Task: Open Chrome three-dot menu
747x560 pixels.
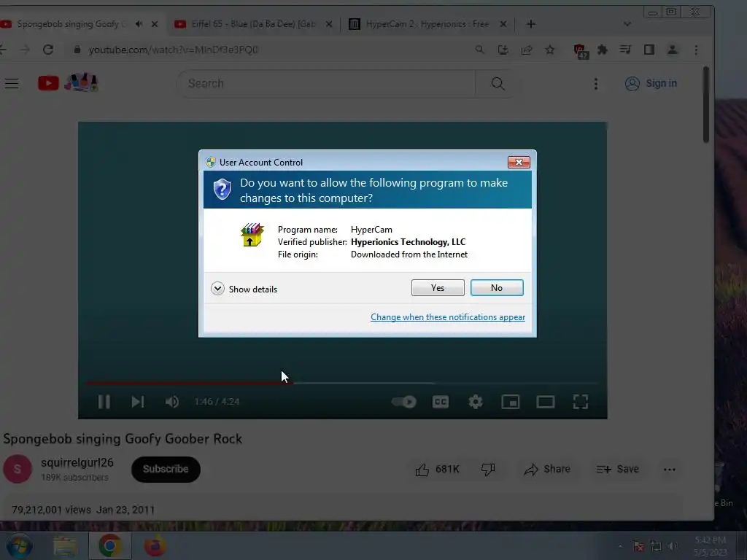Action: coord(696,50)
